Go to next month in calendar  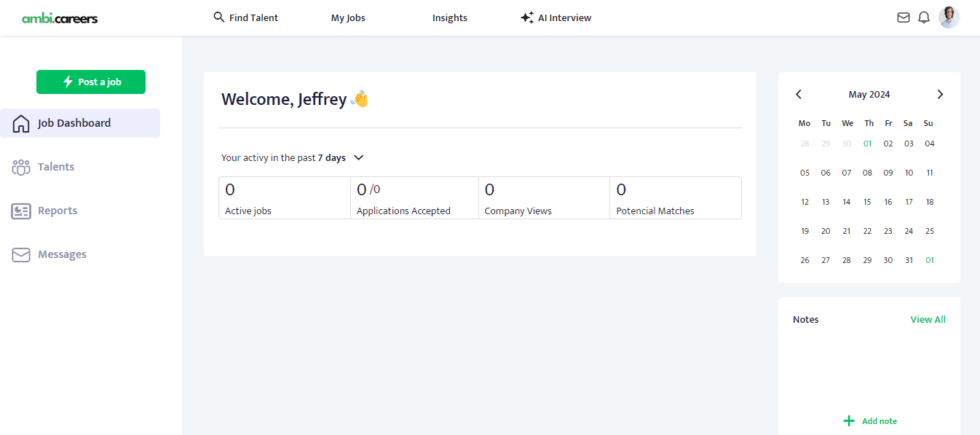point(940,94)
